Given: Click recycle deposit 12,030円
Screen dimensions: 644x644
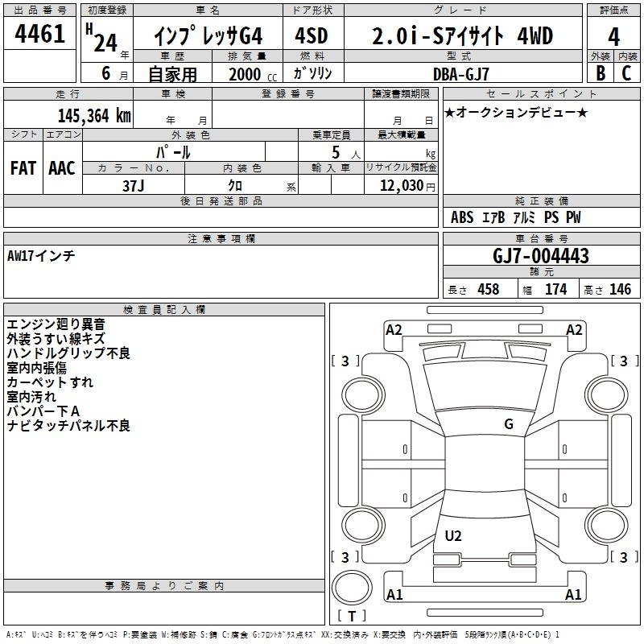Looking at the screenshot, I should 407,186.
